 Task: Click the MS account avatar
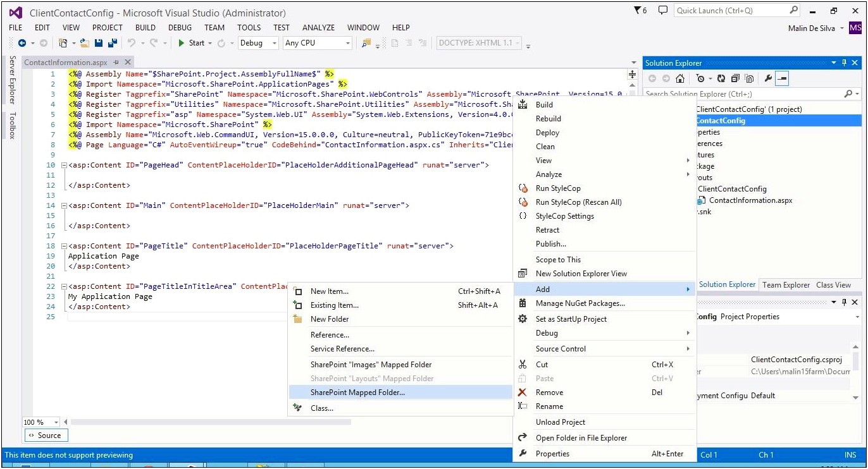(x=855, y=28)
